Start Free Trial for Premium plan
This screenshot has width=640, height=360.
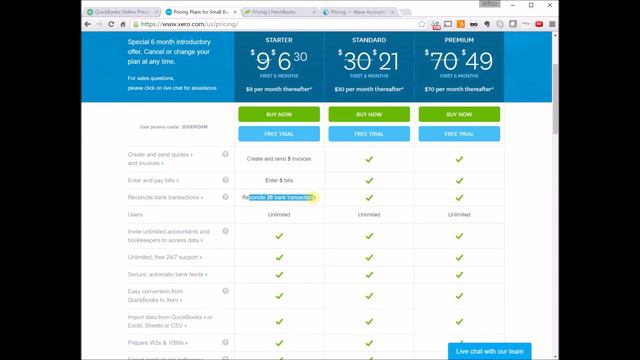click(459, 134)
